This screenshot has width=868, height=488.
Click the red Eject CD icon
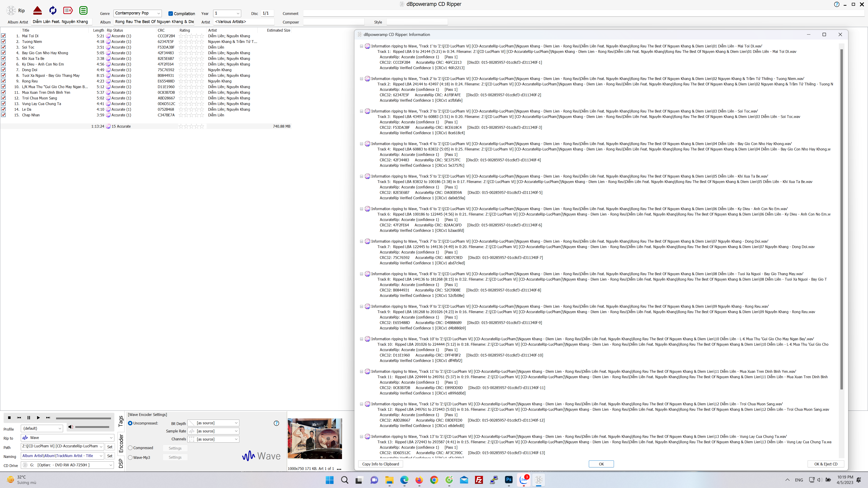[37, 10]
